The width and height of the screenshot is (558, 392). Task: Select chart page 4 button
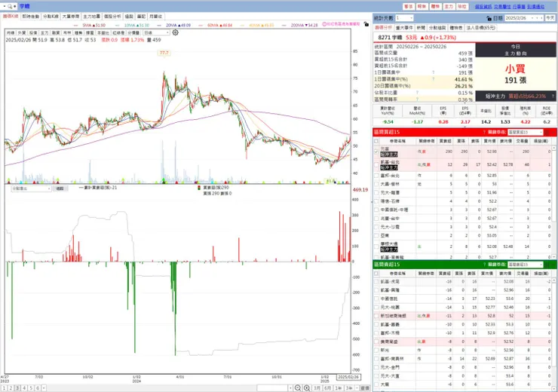point(24,388)
